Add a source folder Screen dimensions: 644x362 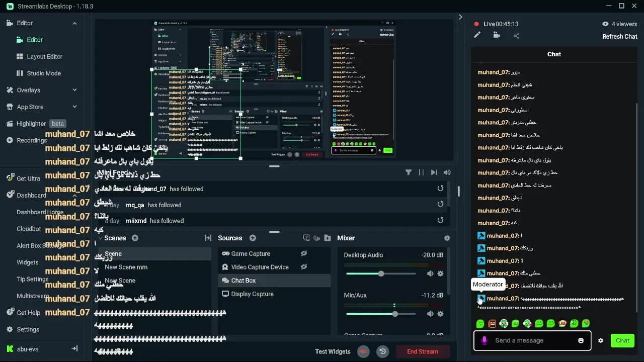click(328, 238)
